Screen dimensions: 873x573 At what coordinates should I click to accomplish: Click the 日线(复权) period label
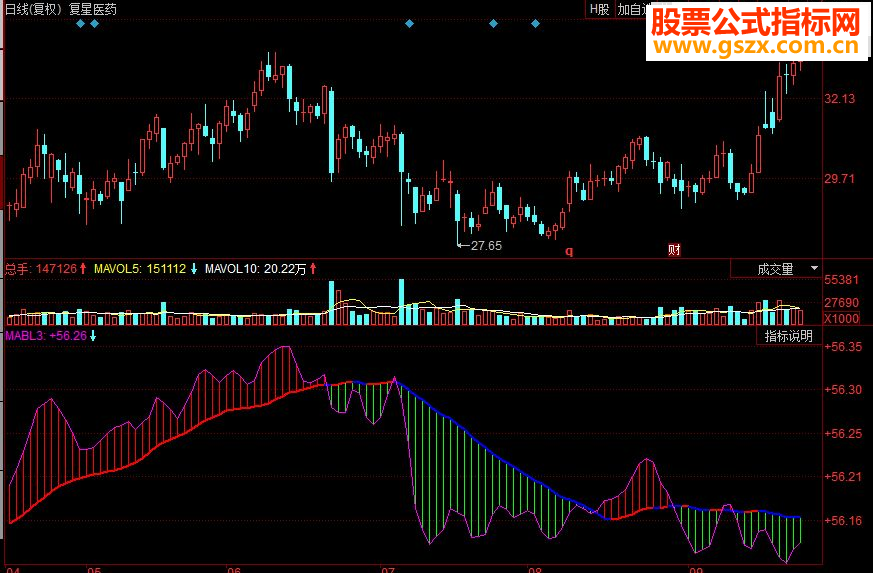[33, 9]
